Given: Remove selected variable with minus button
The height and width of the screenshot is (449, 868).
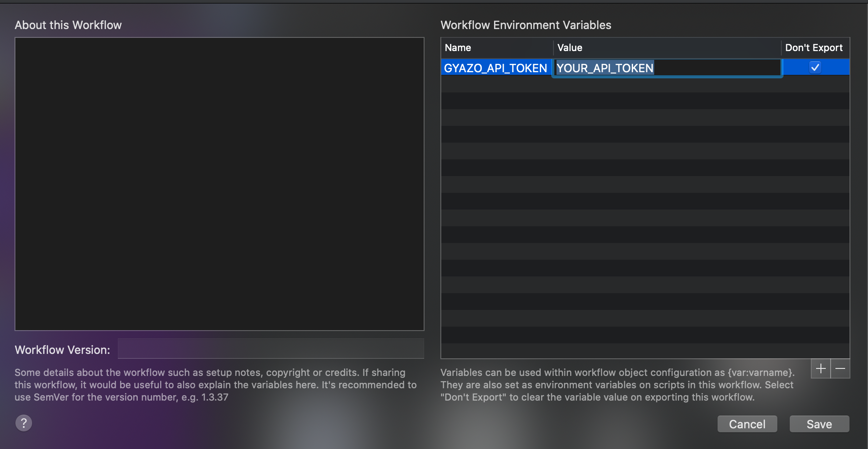Looking at the screenshot, I should pyautogui.click(x=840, y=368).
